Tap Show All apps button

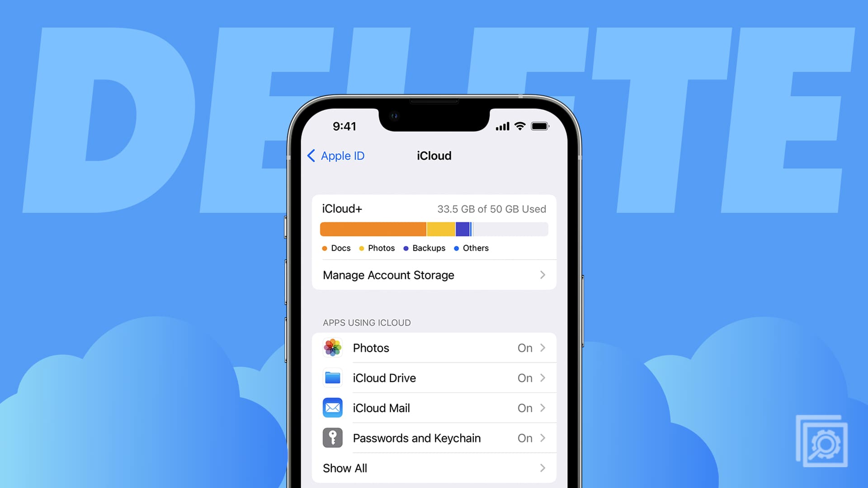click(x=434, y=468)
